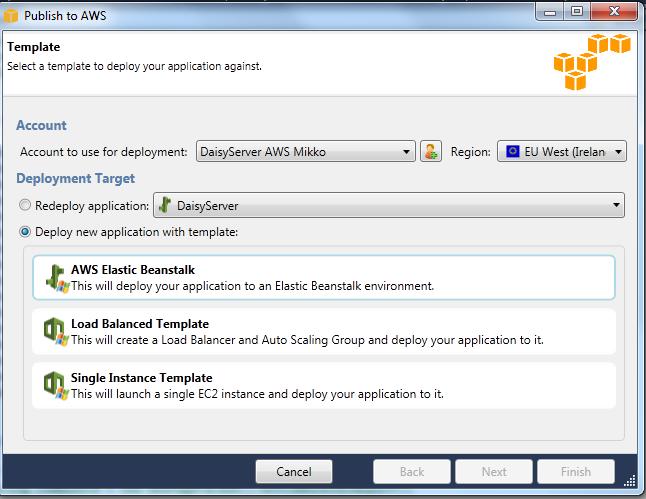Click the Finish button
This screenshot has width=646, height=499.
pos(576,471)
